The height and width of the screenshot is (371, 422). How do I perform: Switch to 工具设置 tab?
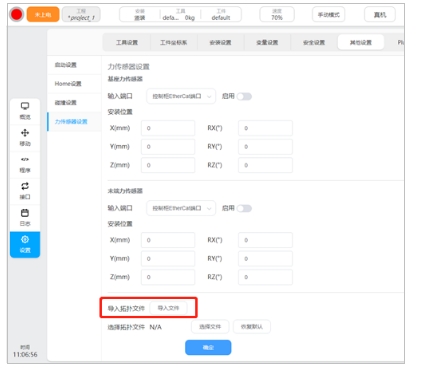[127, 42]
